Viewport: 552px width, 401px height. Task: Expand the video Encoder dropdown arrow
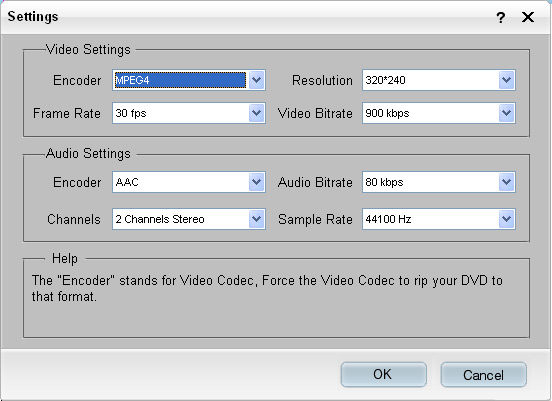(x=257, y=80)
